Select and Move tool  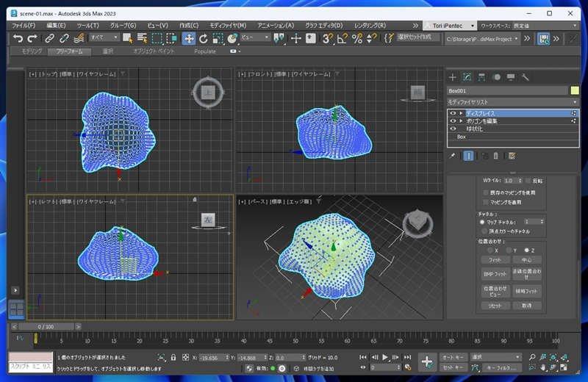click(189, 38)
